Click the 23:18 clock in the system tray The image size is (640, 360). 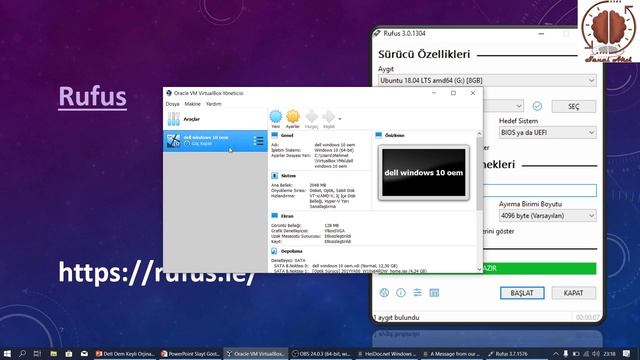pos(609,354)
